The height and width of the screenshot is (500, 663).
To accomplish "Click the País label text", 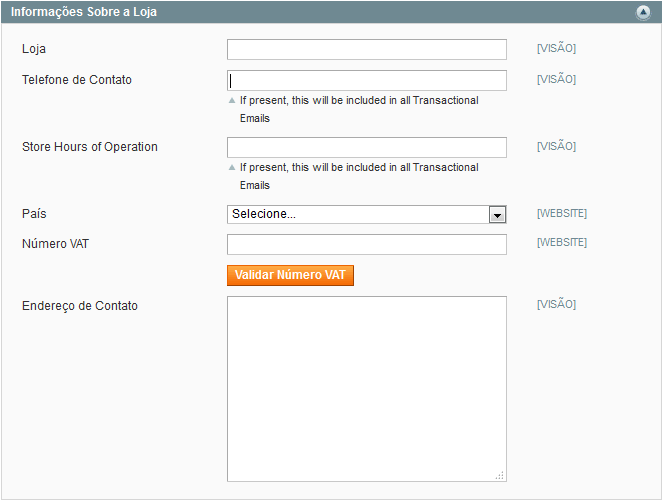I will (34, 213).
